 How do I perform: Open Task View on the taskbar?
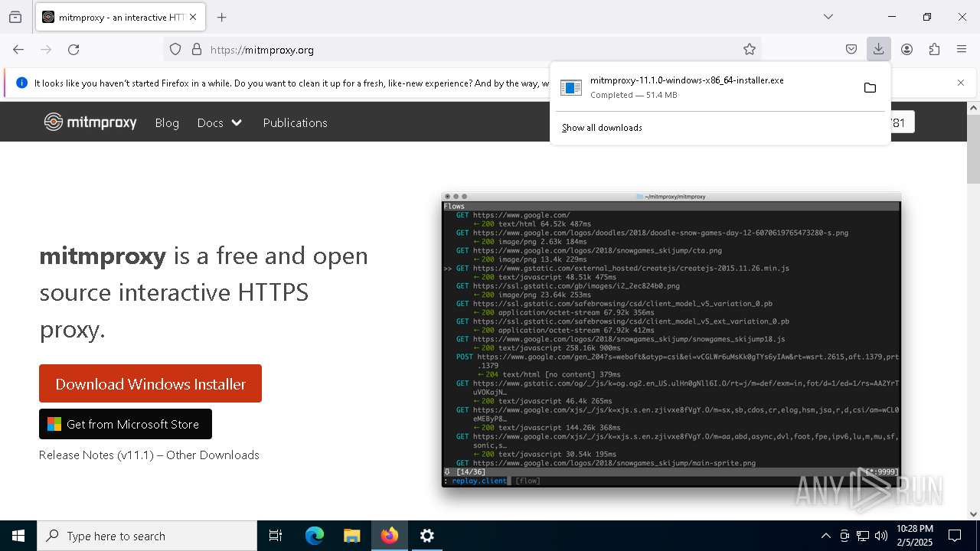276,536
